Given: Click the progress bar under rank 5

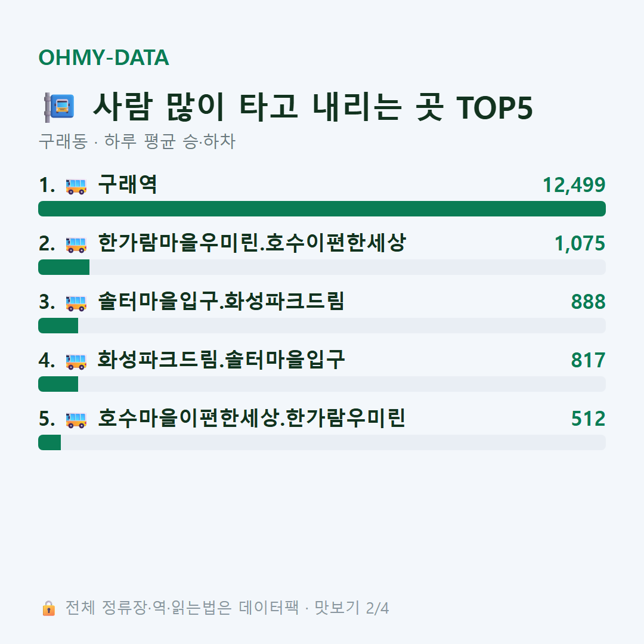Looking at the screenshot, I should 322,442.
